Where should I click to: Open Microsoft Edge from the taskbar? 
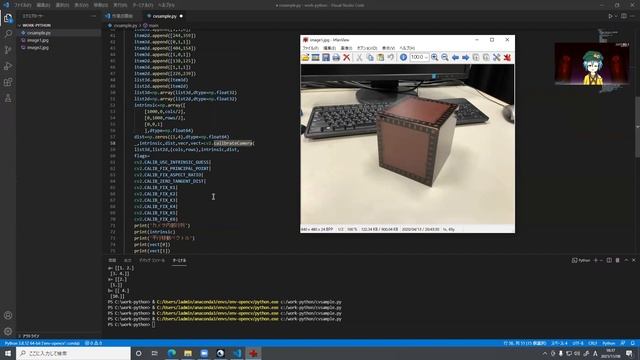tap(171, 353)
